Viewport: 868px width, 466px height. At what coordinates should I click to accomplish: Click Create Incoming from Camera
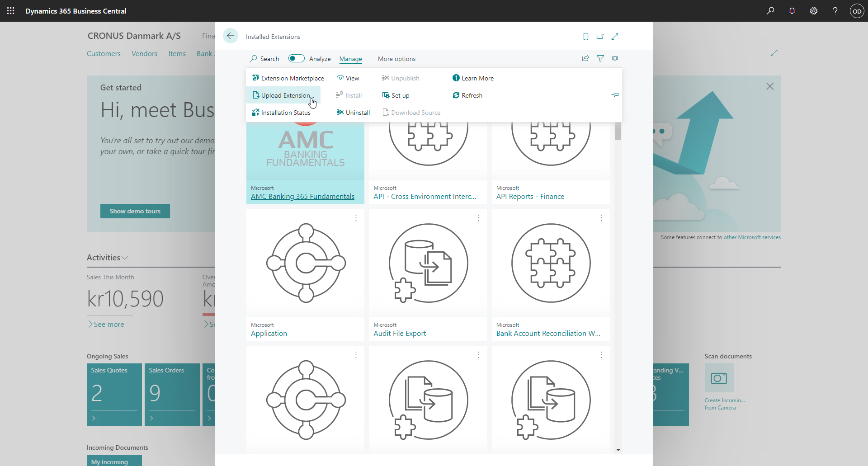click(x=725, y=404)
